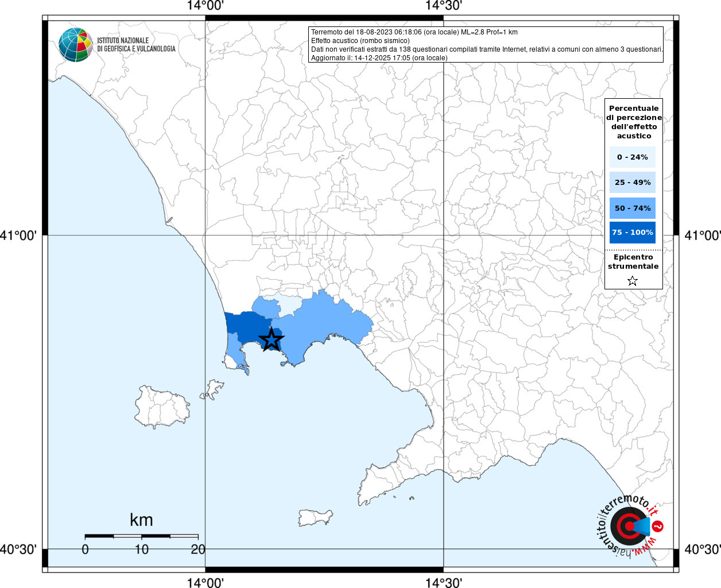Click the star symbol in the legend
This screenshot has height=588, width=721.
pyautogui.click(x=633, y=281)
